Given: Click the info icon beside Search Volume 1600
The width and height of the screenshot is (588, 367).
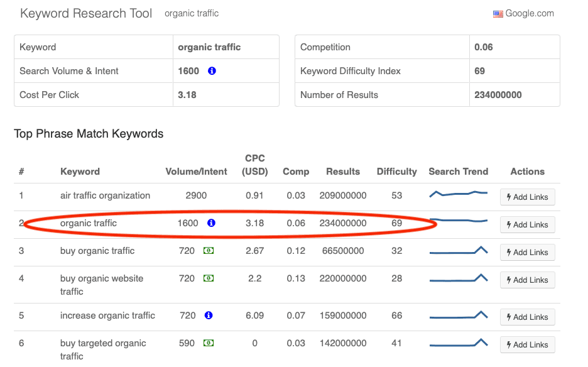Looking at the screenshot, I should [212, 71].
